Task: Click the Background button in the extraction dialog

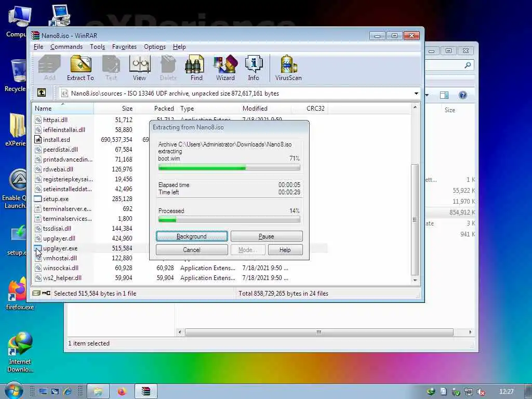Action: click(192, 236)
